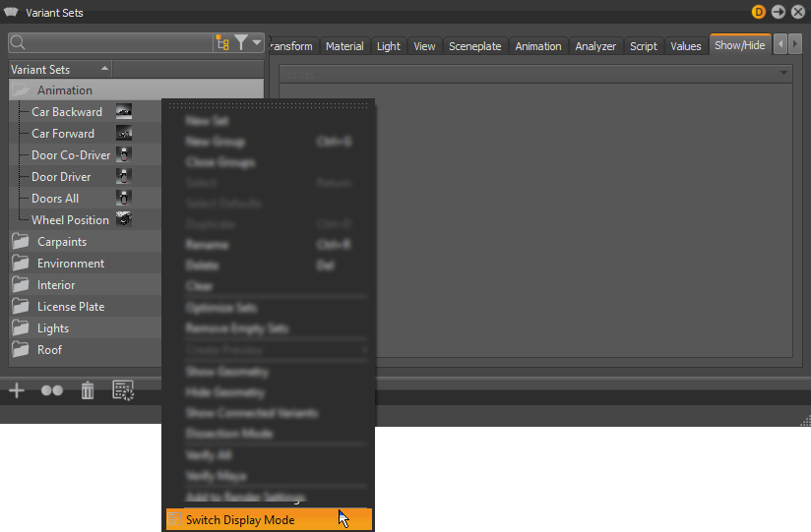Switch to the Light tab
The width and height of the screenshot is (811, 532).
click(x=389, y=46)
